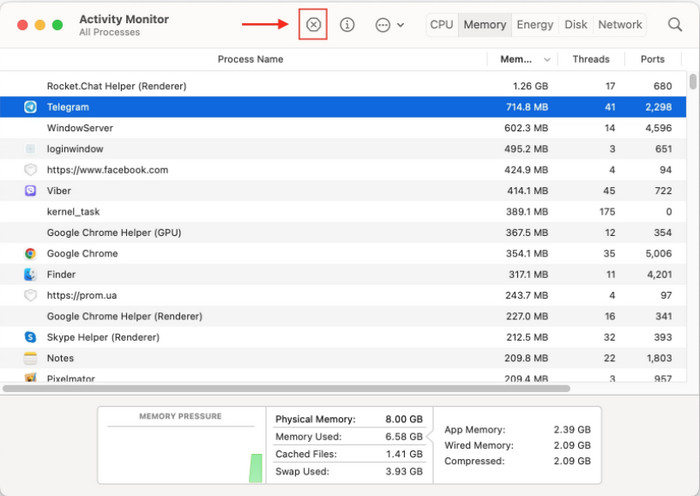Select the kernel_task process
This screenshot has height=496, width=700.
[x=73, y=212]
